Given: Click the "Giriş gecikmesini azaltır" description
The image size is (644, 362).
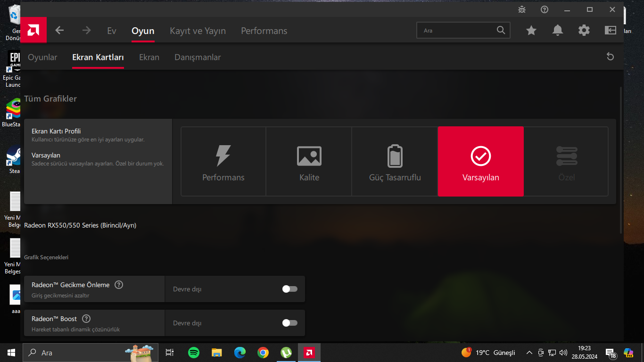Looking at the screenshot, I should point(60,296).
